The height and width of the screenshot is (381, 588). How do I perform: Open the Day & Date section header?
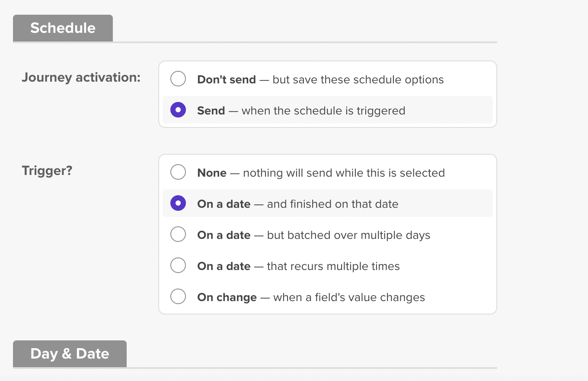pos(70,354)
